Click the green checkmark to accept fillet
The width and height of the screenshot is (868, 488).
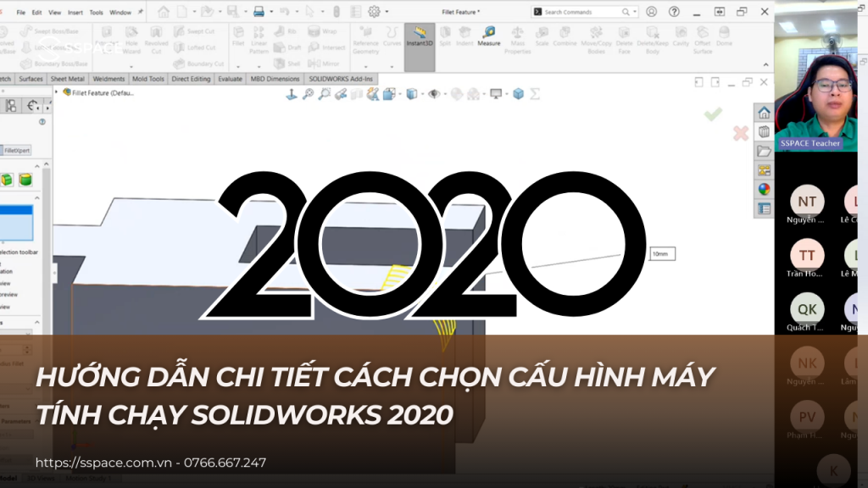713,114
